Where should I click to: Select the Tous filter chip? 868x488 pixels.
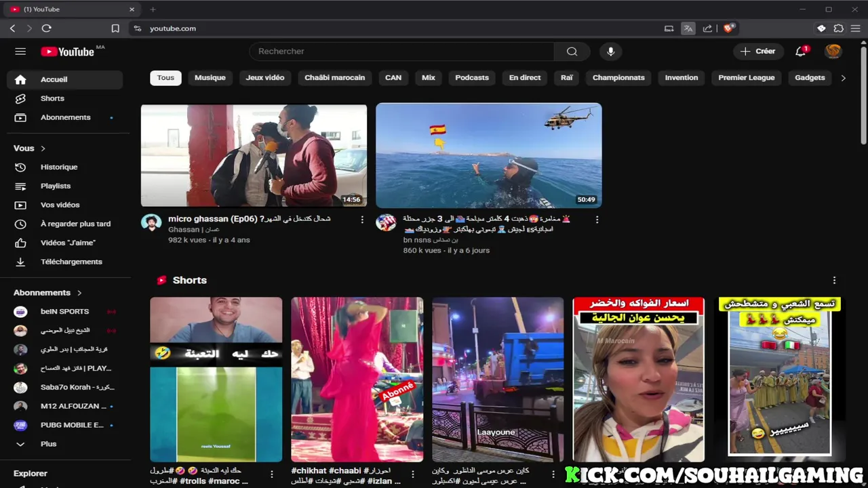pyautogui.click(x=165, y=78)
